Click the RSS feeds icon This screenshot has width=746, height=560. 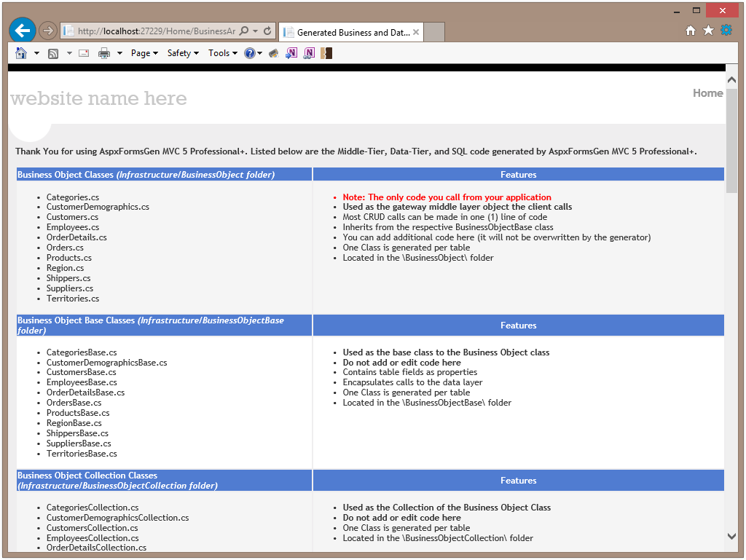pos(53,53)
